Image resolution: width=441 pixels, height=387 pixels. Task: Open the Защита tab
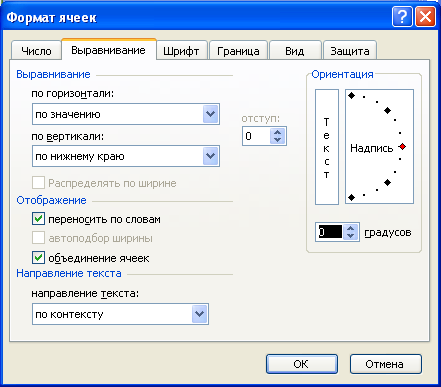pyautogui.click(x=350, y=51)
